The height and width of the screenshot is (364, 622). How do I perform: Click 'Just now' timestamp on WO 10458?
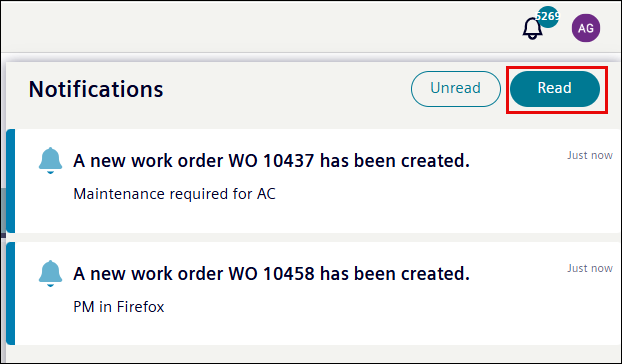click(589, 268)
